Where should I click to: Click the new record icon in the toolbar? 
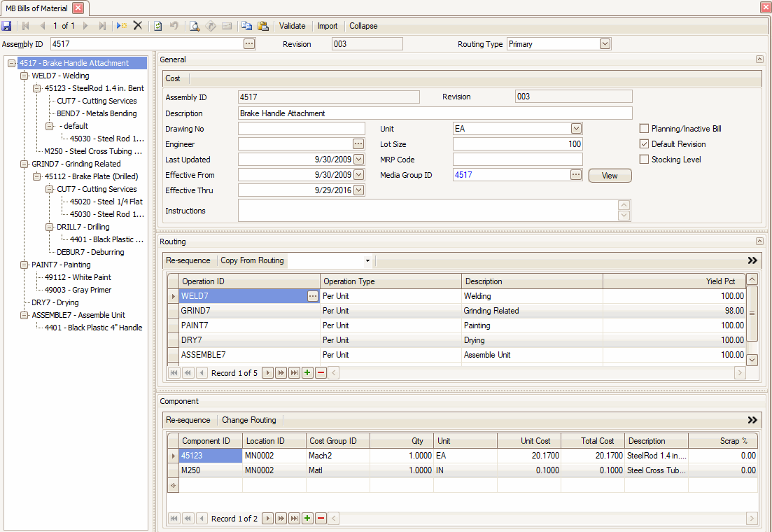122,26
